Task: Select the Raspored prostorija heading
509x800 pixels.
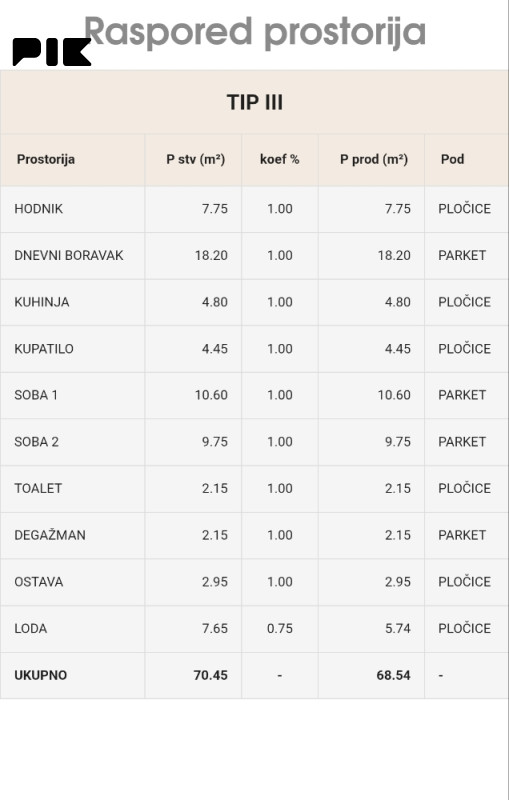Action: [x=254, y=32]
